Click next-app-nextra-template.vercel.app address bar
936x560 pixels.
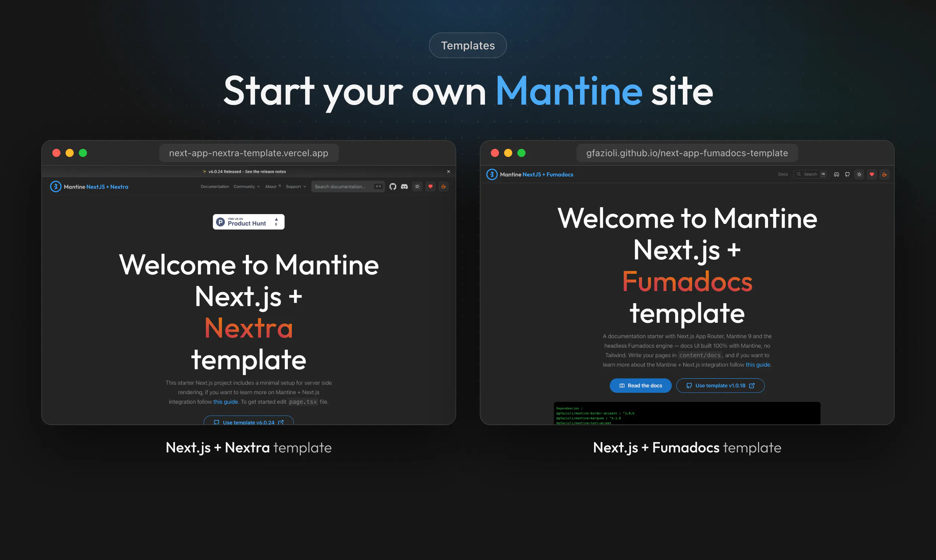pos(249,153)
